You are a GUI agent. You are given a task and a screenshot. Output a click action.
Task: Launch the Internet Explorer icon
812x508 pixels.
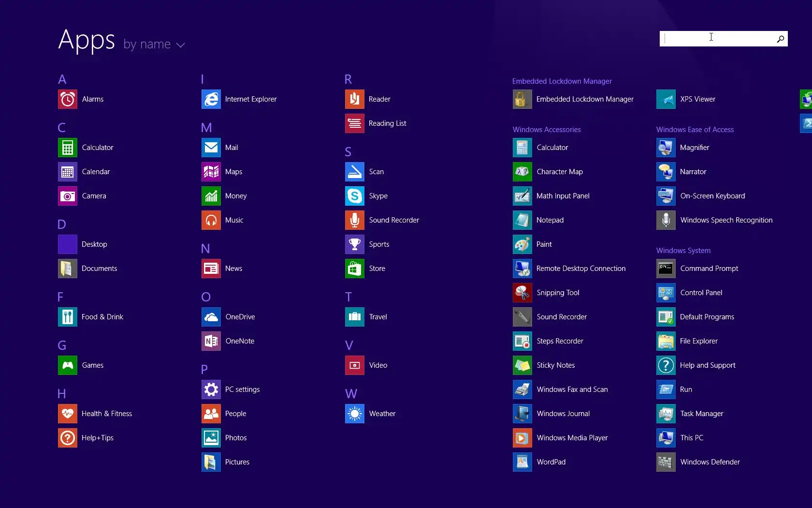211,99
